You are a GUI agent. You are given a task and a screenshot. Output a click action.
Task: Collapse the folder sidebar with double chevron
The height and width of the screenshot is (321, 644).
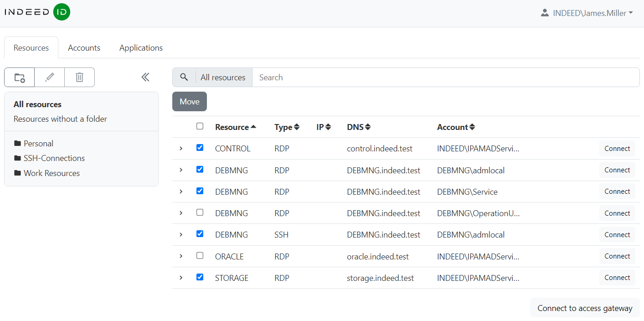(145, 77)
